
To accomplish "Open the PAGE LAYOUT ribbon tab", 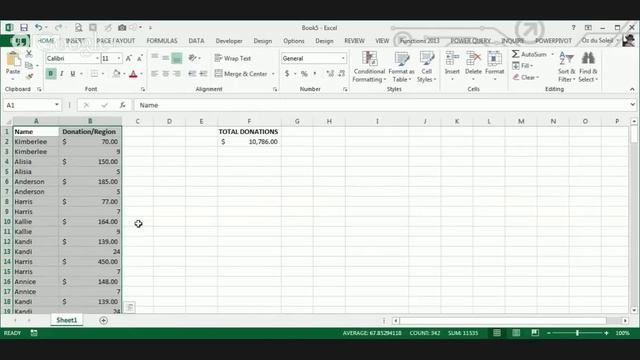I will click(116, 41).
